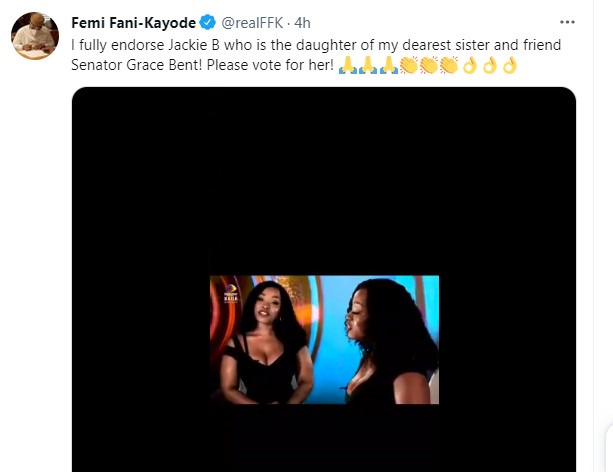613x472 pixels.
Task: Click the words "Please vote for her!"
Action: click(270, 65)
